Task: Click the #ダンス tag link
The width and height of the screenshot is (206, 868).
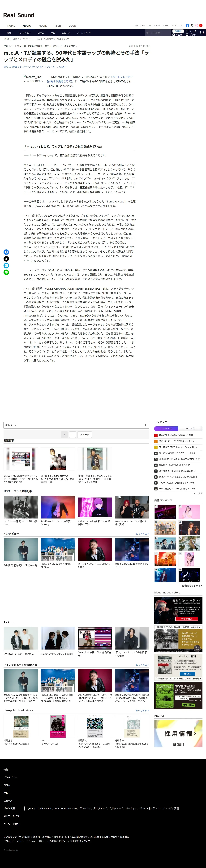Action: 7,67
